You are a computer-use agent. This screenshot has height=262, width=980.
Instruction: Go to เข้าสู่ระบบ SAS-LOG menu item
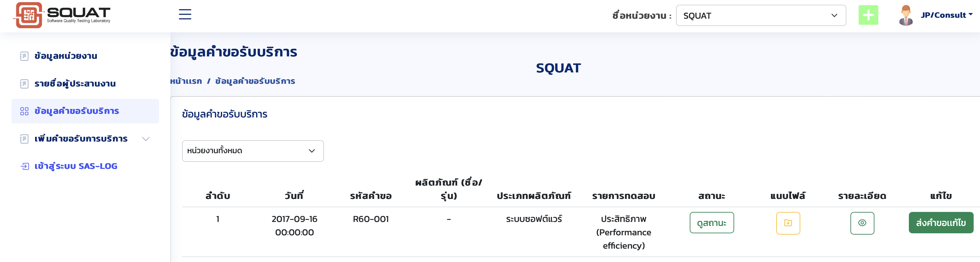tap(76, 166)
